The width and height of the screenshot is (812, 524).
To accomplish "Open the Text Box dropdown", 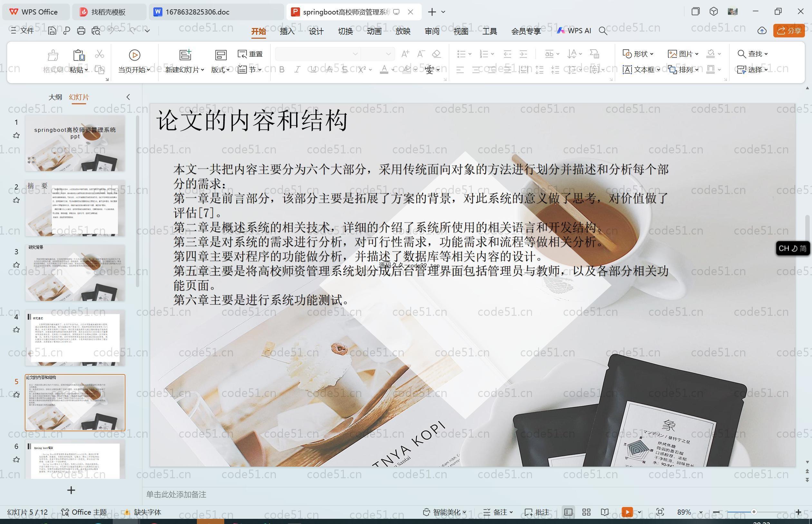I will (x=641, y=70).
